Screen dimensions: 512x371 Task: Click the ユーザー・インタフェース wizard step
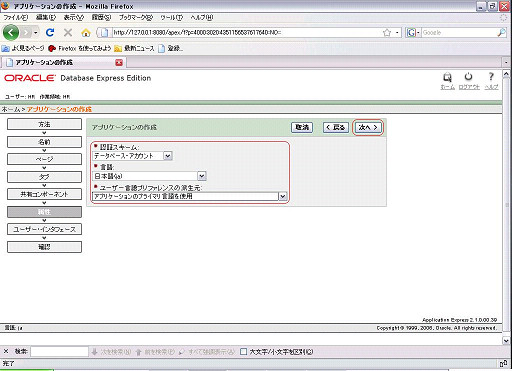pos(44,229)
